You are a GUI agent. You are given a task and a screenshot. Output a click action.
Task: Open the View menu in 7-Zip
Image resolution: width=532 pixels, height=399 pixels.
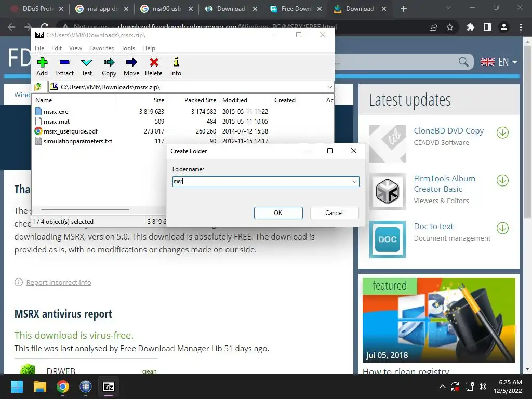(x=75, y=48)
